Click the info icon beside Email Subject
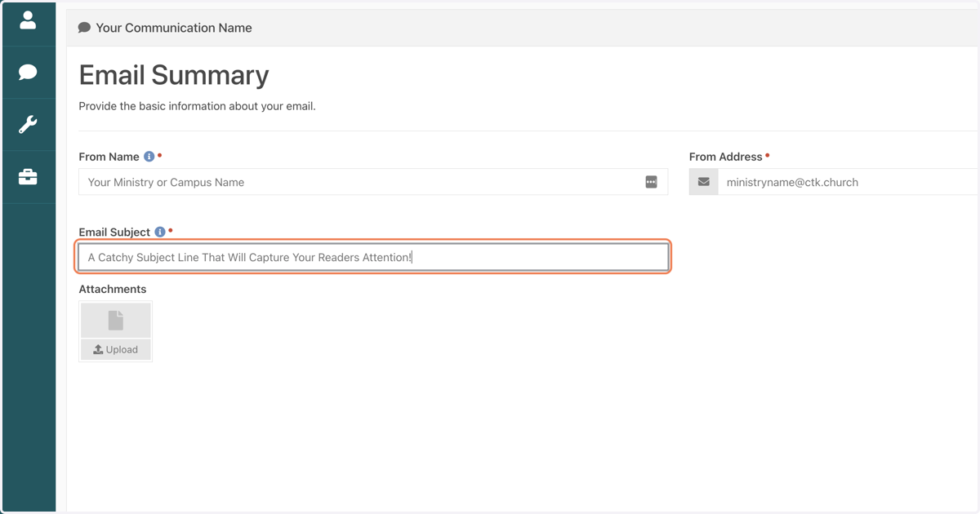This screenshot has width=980, height=514. [160, 232]
